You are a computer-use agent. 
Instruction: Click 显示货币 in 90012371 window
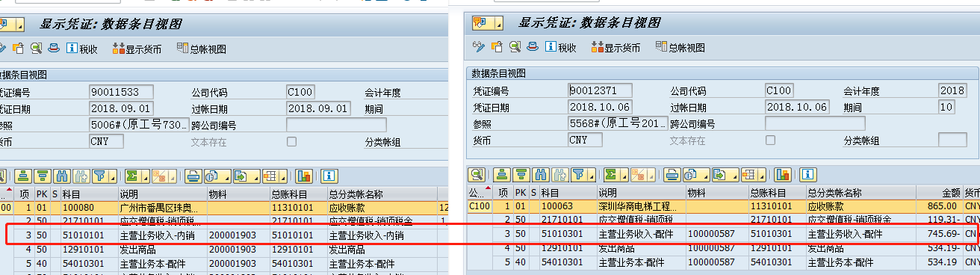[615, 47]
